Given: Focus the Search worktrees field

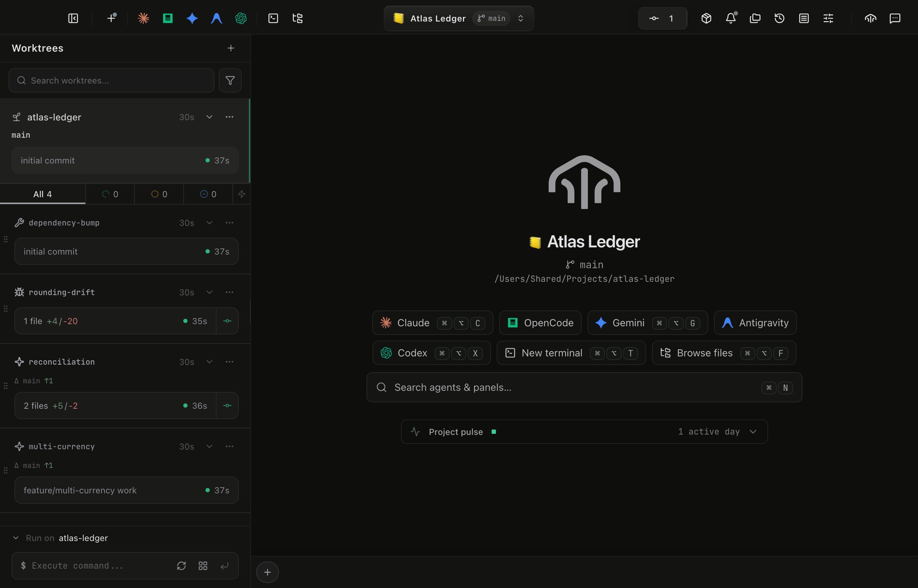Looking at the screenshot, I should [x=111, y=80].
